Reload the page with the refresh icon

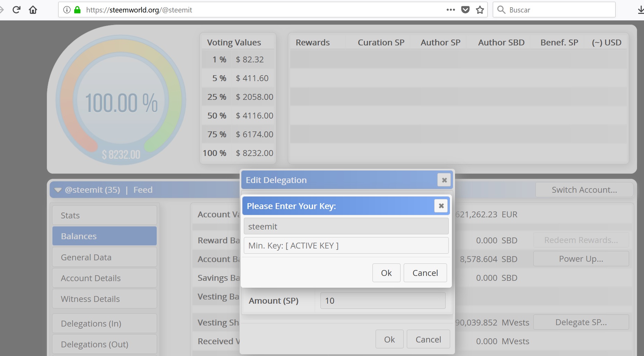coord(16,10)
